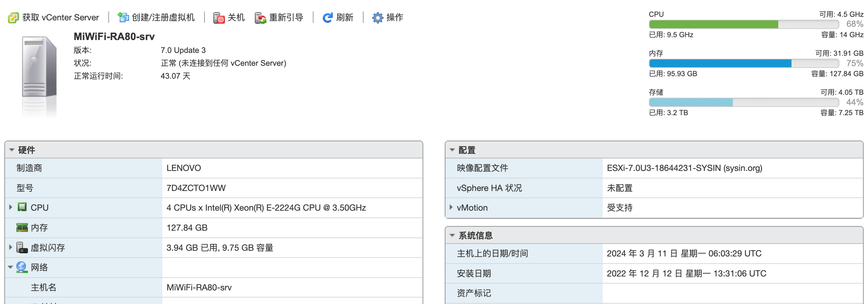Click the Actions gear icon
This screenshot has width=868, height=304.
pos(378,18)
